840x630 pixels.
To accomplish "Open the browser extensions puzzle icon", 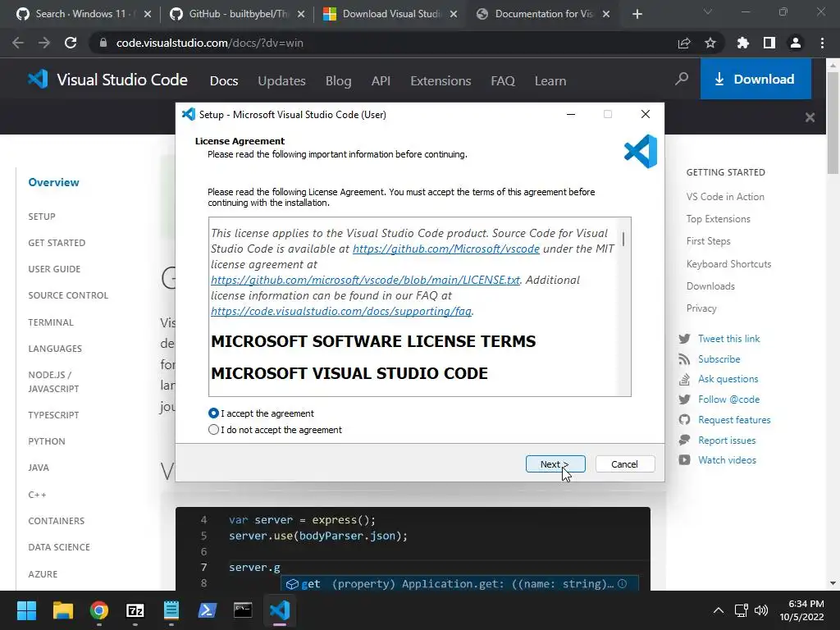I will tap(742, 43).
